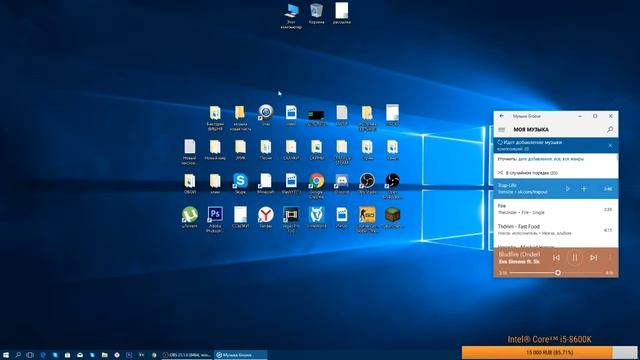Open This PC desktop icon

pos(291,16)
